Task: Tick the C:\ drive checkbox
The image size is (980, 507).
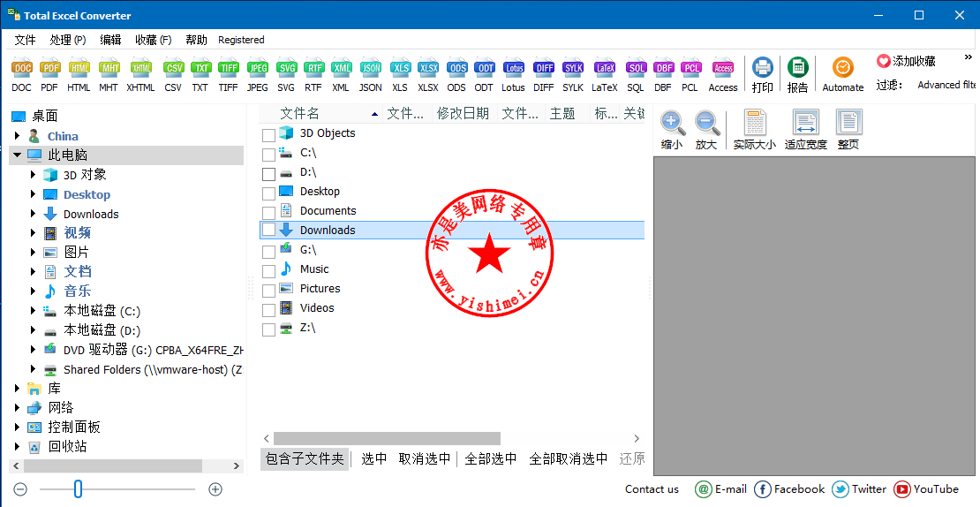Action: [x=268, y=155]
